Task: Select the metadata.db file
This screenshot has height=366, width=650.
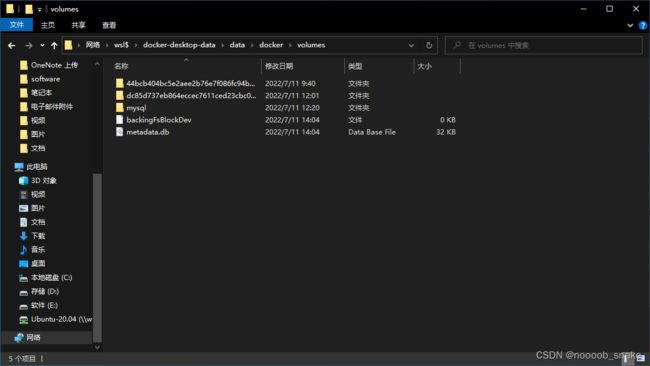Action: [x=148, y=132]
